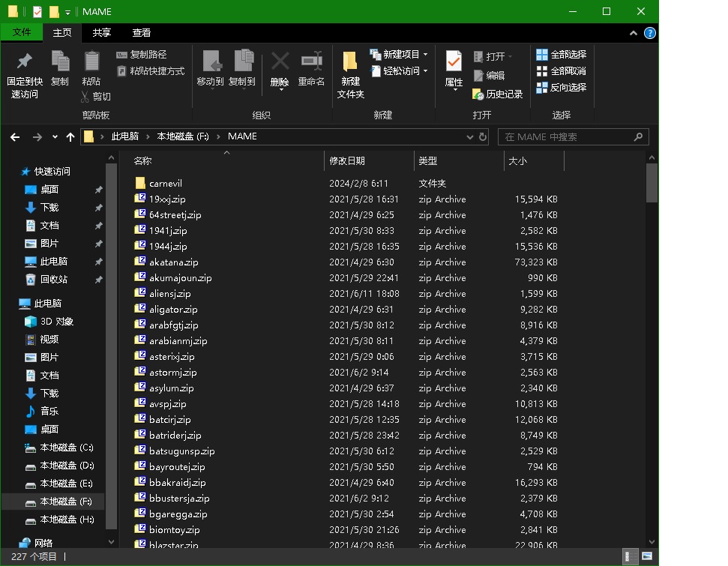This screenshot has width=728, height=566.
Task: Click Invert Selection (反向选择)
Action: pos(562,87)
